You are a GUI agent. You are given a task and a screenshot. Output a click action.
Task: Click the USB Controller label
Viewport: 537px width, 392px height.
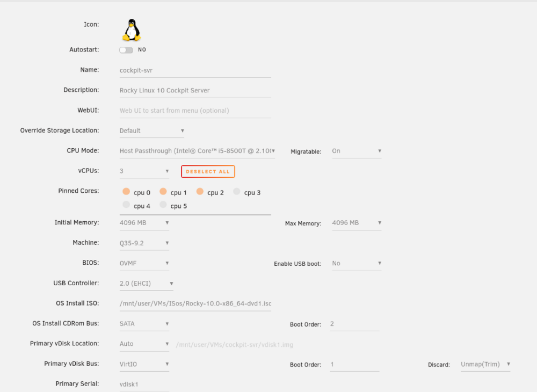click(x=76, y=283)
